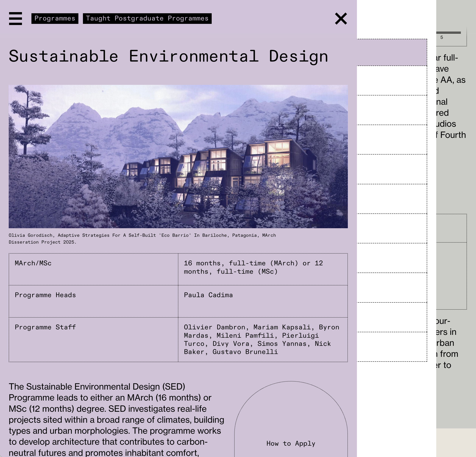Click the image caption by Olivia Gorodisch

tap(142, 239)
